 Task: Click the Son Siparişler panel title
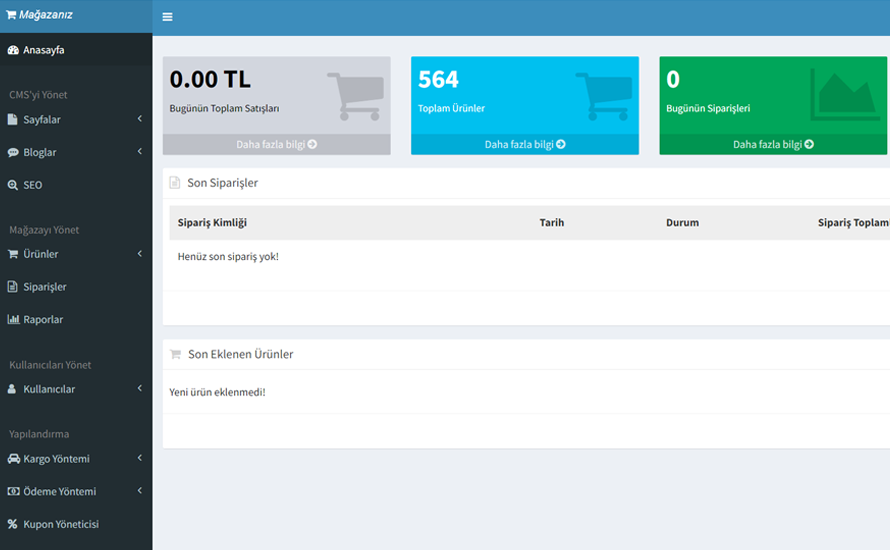(222, 183)
